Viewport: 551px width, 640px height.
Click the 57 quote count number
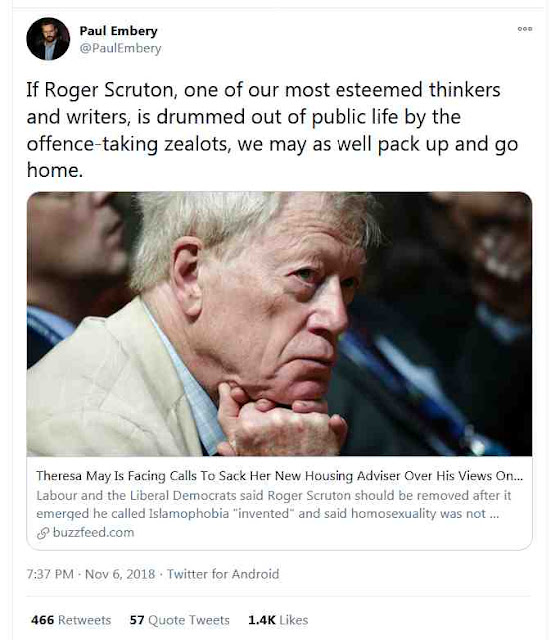137,620
